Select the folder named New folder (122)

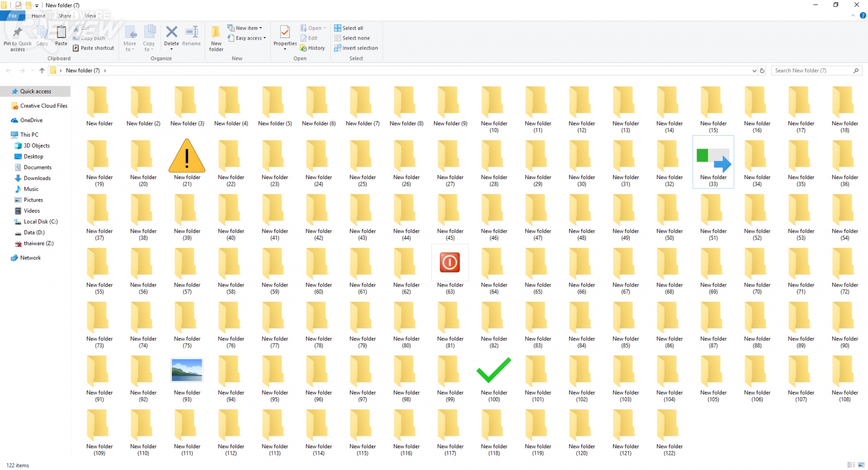pos(669,431)
